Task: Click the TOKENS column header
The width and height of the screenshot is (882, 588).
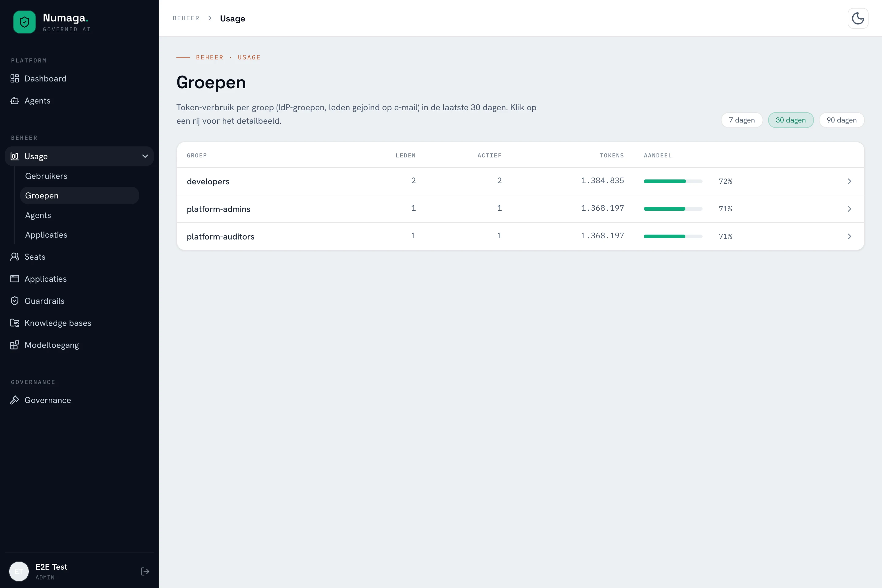Action: pos(612,155)
